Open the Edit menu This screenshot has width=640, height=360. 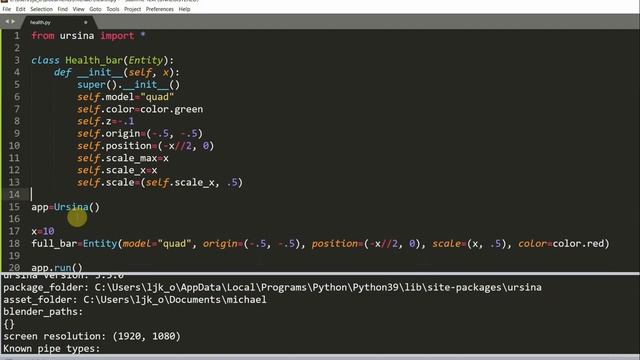[x=20, y=9]
